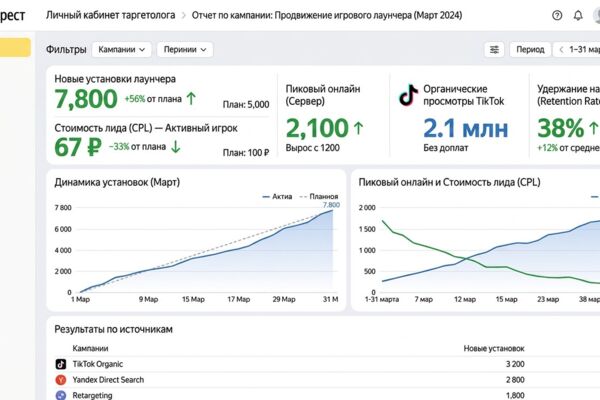600x400 pixels.
Task: Click the TikTok Organic source icon
Action: pyautogui.click(x=61, y=364)
